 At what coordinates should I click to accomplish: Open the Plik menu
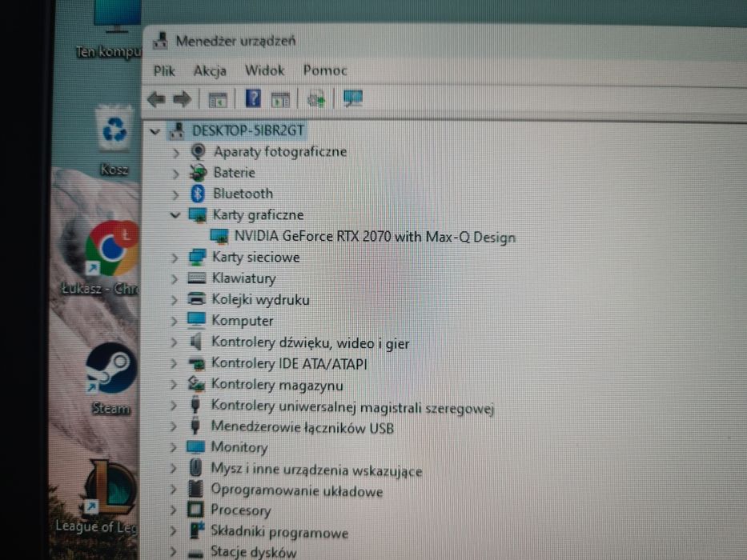(x=164, y=71)
